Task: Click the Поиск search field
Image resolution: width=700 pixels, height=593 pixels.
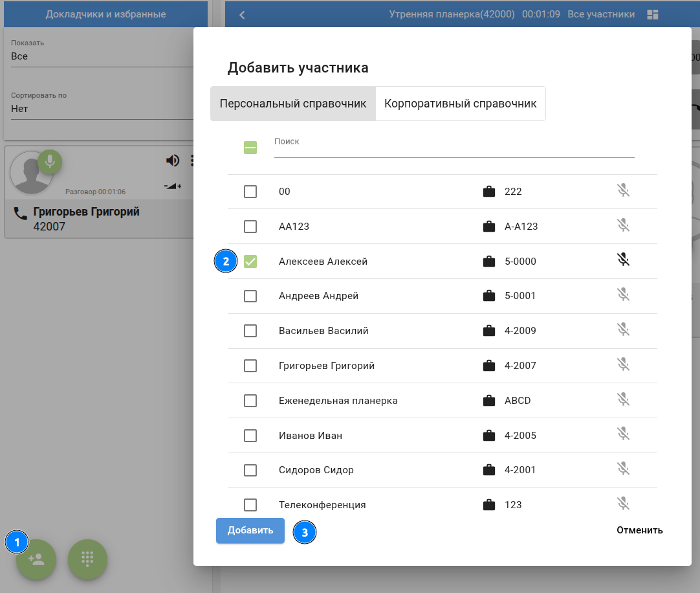Action: coord(454,148)
